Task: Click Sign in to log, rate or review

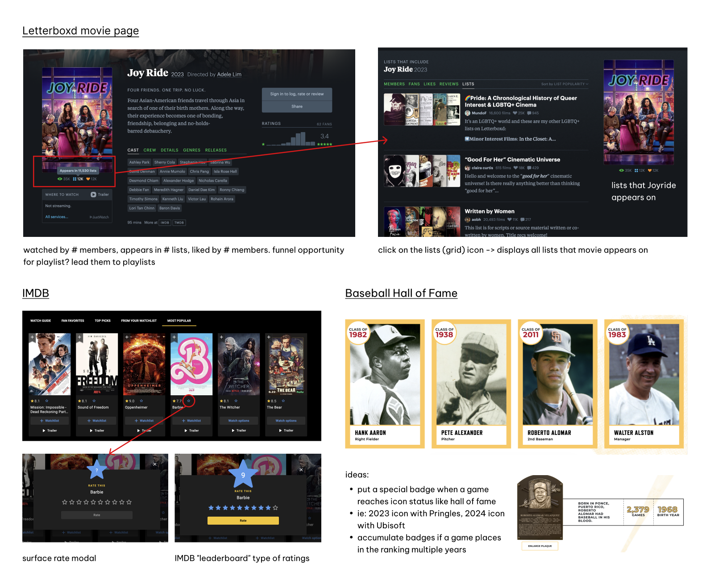Action: pyautogui.click(x=297, y=94)
